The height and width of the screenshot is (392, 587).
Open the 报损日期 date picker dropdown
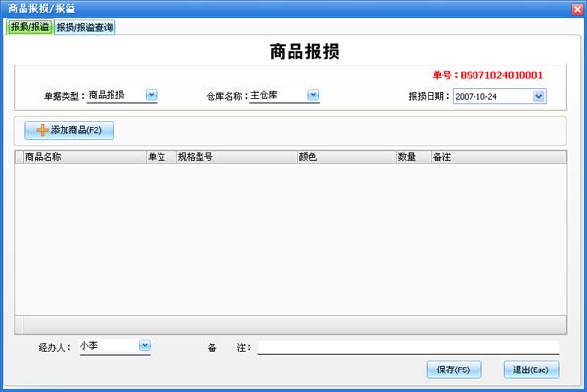click(539, 96)
